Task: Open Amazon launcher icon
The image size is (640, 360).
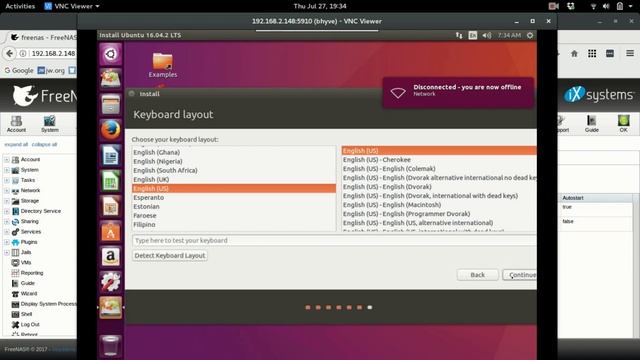Action: (x=111, y=257)
